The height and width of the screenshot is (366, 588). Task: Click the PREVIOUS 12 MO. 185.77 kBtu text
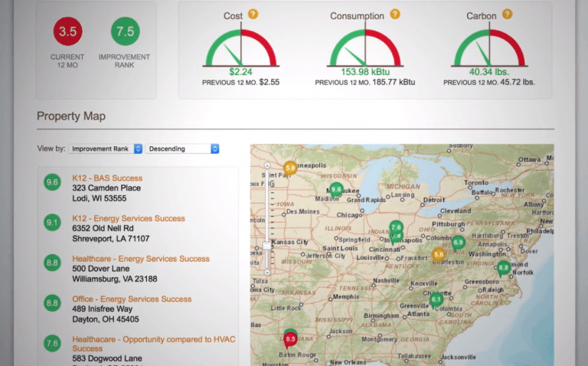point(365,82)
